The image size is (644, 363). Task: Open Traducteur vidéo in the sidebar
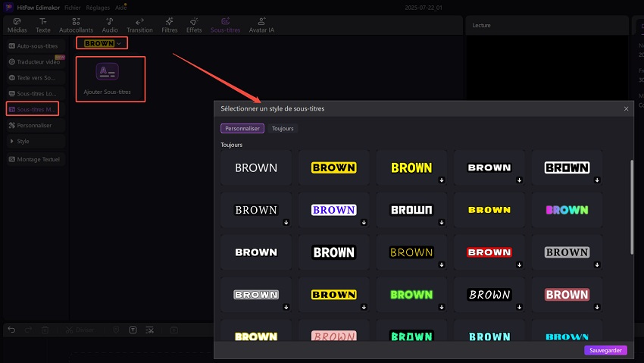point(37,62)
